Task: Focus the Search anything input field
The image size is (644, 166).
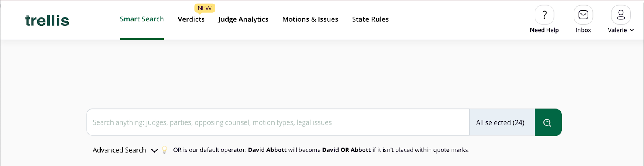Action: point(278,122)
